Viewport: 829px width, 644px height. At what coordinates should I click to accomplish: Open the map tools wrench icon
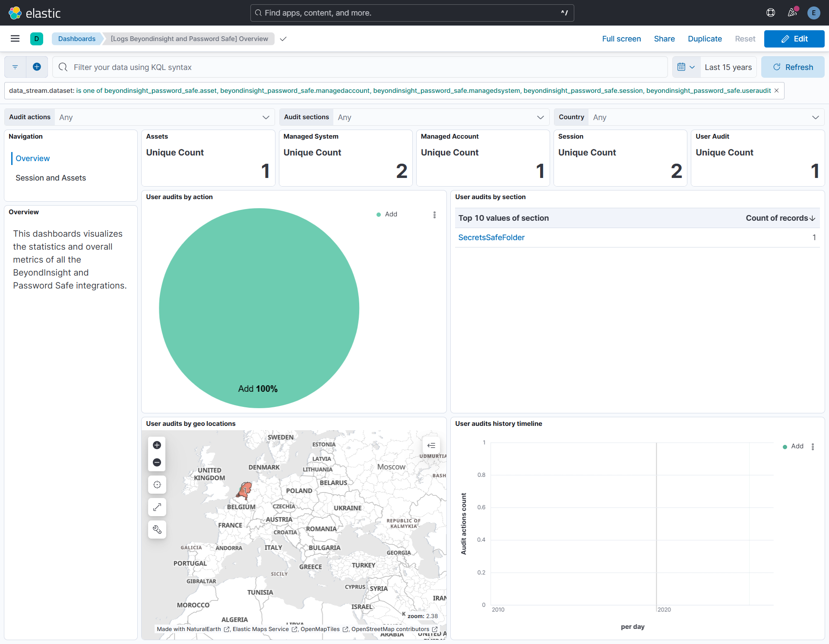click(x=157, y=530)
